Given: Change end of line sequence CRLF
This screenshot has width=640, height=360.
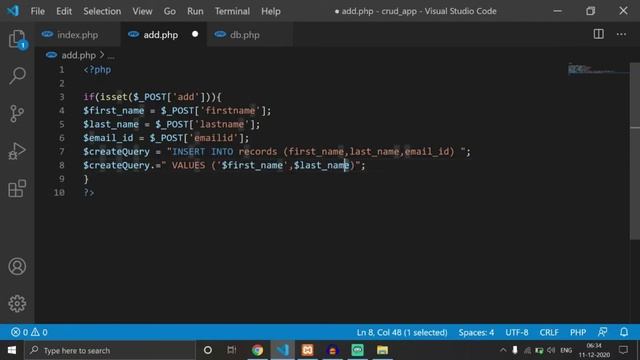Looking at the screenshot, I should point(549,332).
